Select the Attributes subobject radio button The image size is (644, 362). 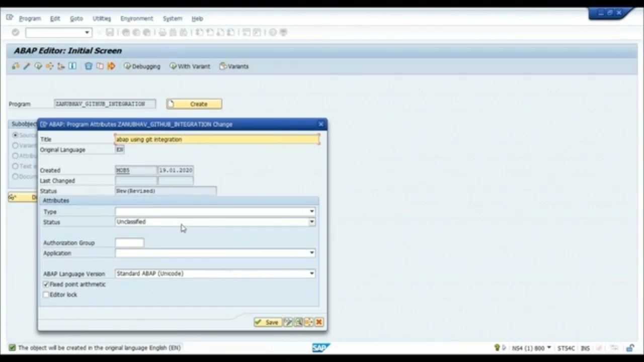click(15, 156)
